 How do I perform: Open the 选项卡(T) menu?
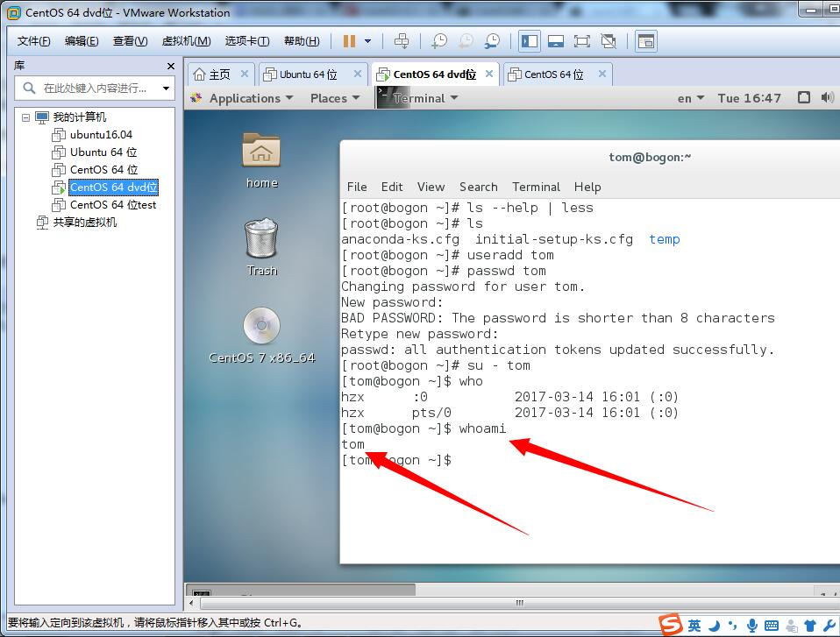pyautogui.click(x=247, y=41)
